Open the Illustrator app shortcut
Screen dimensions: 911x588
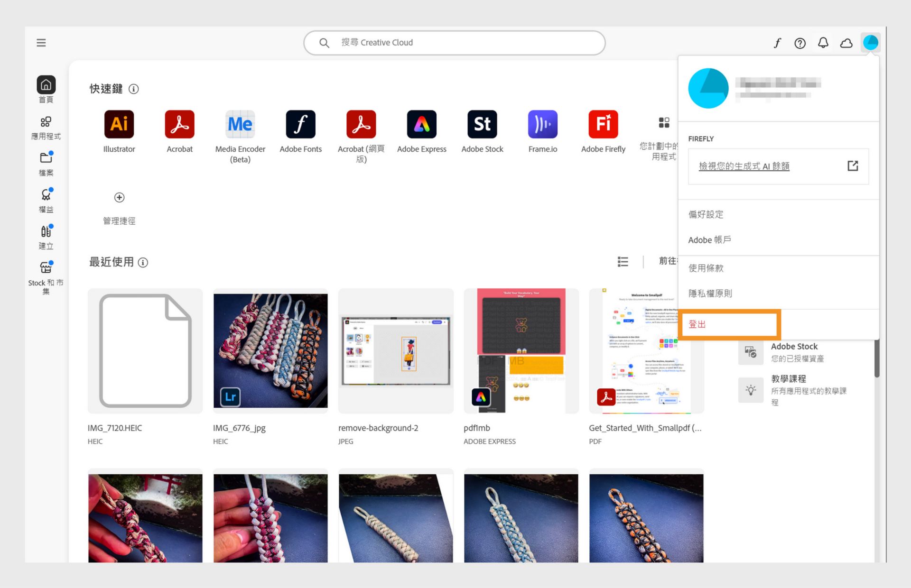[119, 124]
